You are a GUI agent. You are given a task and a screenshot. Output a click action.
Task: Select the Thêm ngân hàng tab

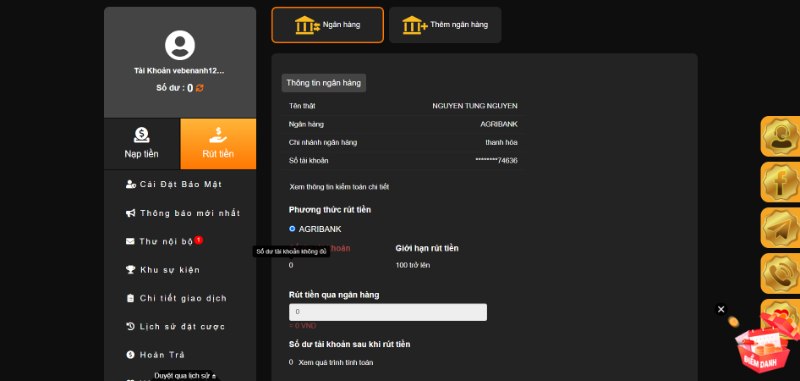[x=445, y=25]
